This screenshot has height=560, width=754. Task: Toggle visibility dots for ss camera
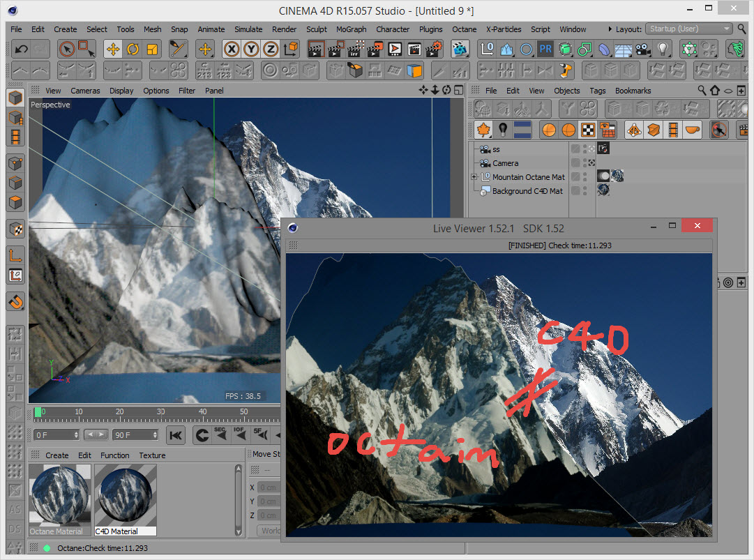click(x=585, y=149)
